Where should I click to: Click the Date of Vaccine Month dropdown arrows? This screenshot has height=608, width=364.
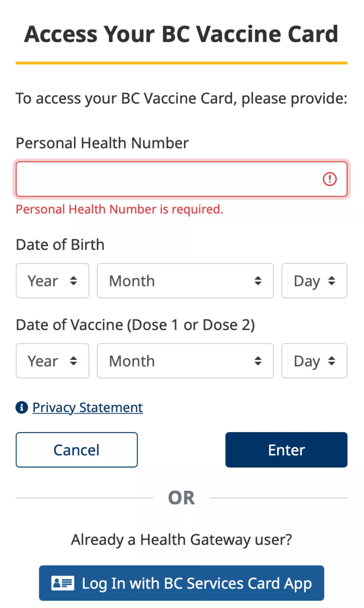pos(258,361)
